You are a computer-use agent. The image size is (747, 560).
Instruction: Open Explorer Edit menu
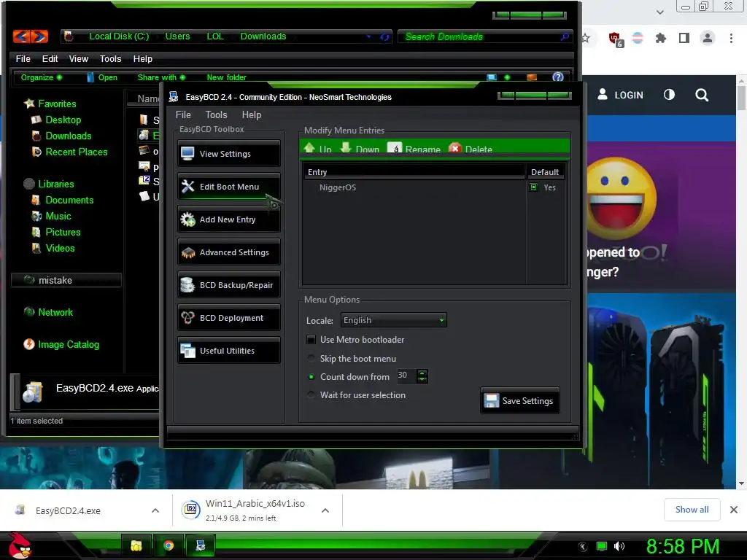[x=50, y=58]
